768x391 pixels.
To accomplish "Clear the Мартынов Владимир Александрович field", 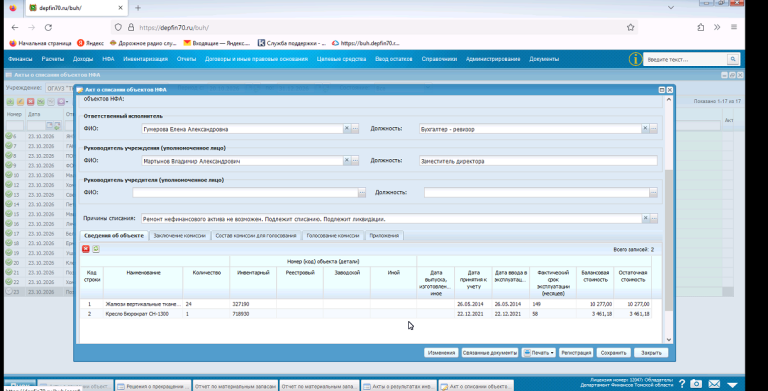I will tap(347, 160).
